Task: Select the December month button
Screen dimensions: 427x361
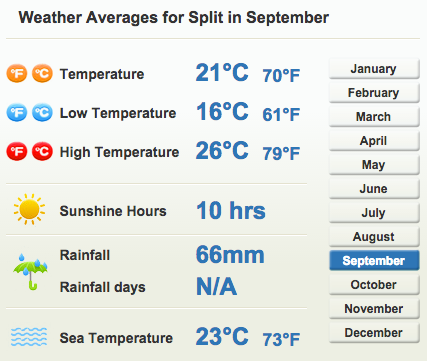Action: [374, 333]
